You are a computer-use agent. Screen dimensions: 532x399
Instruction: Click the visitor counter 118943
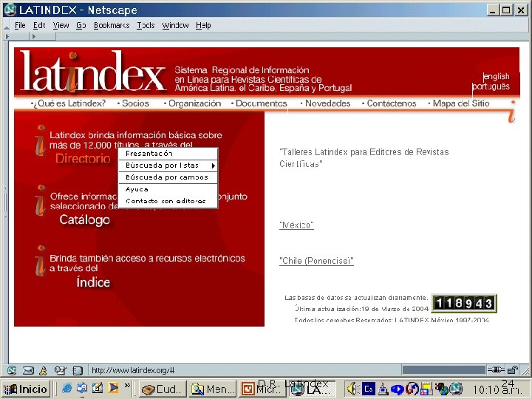click(464, 304)
